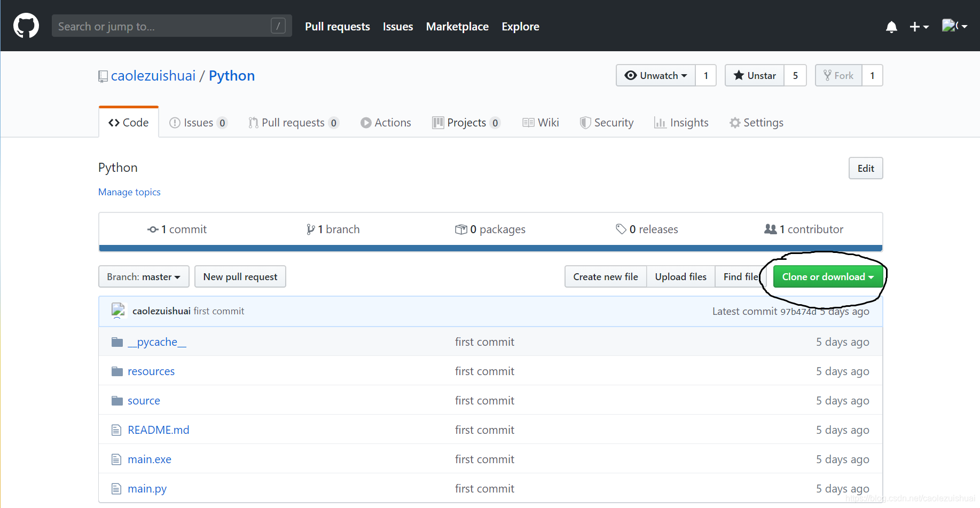Switch to the Insights tab

tap(681, 123)
